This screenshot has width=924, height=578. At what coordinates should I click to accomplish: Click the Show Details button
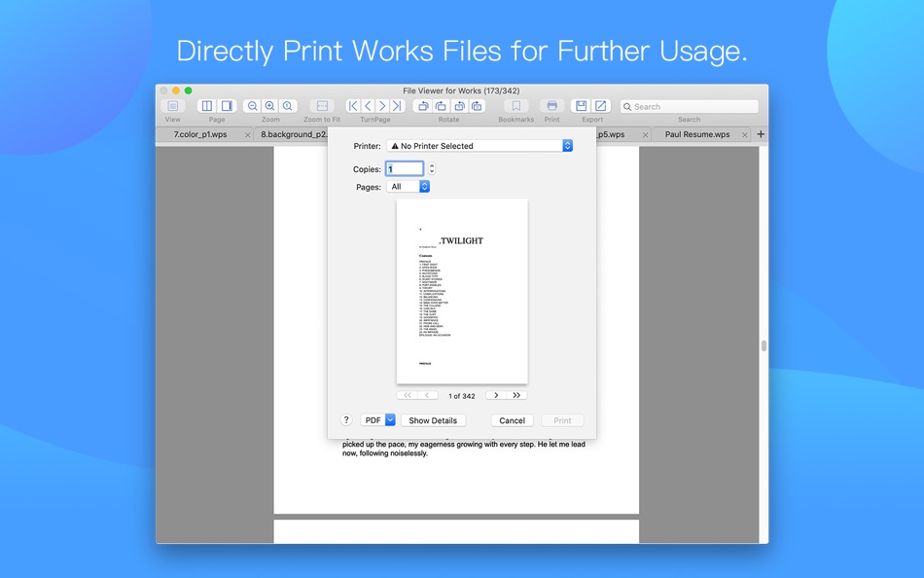pos(433,420)
